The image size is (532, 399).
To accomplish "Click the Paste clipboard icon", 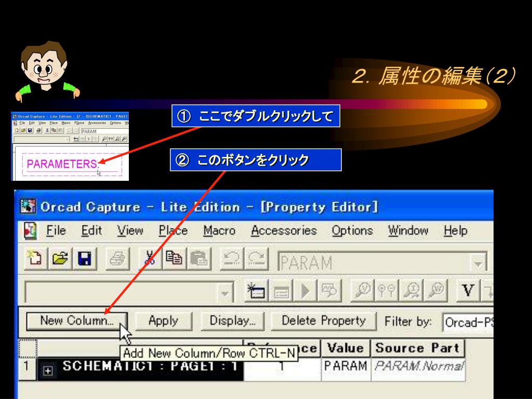I will 199,259.
